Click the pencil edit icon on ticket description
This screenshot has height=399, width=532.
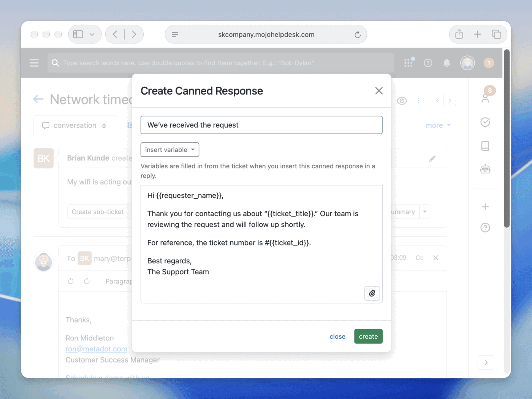coord(432,159)
